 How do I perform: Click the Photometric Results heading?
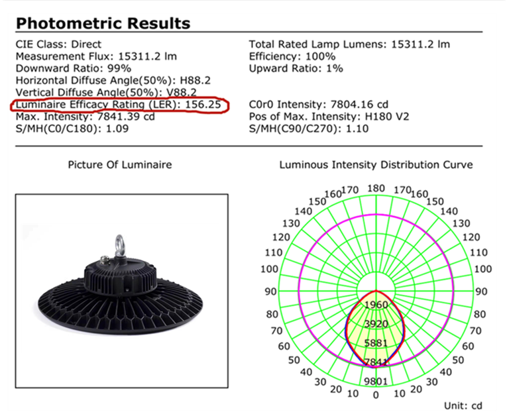[x=103, y=23]
